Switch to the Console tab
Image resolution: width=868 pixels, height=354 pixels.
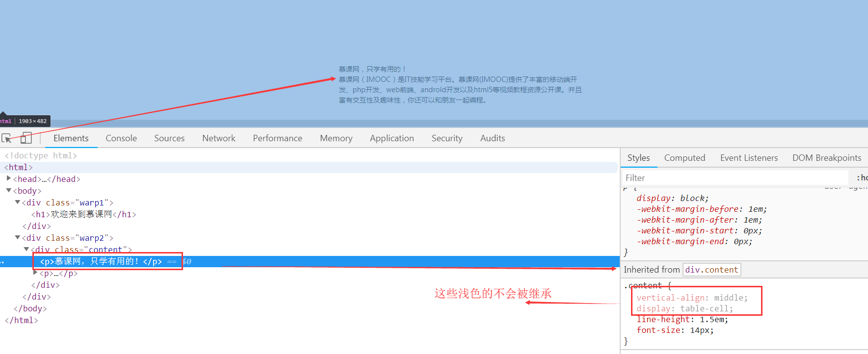pyautogui.click(x=121, y=138)
